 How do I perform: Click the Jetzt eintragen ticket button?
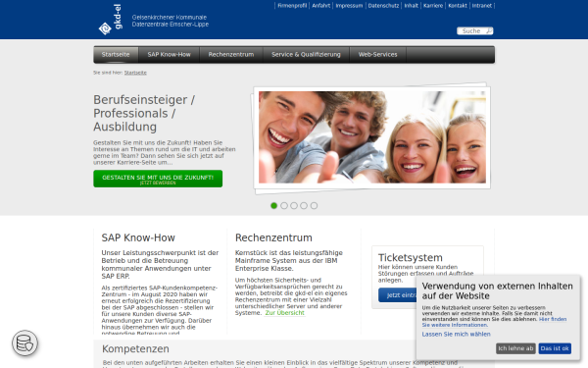click(398, 295)
